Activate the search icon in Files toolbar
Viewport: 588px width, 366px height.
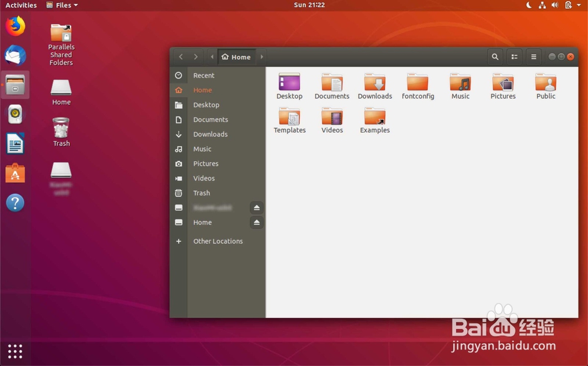(495, 56)
